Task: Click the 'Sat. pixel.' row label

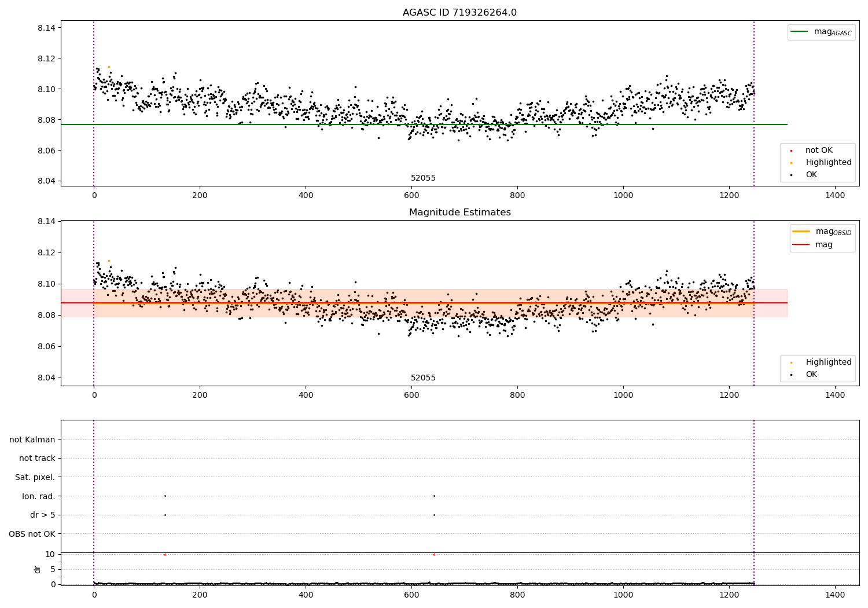Action: click(x=35, y=477)
